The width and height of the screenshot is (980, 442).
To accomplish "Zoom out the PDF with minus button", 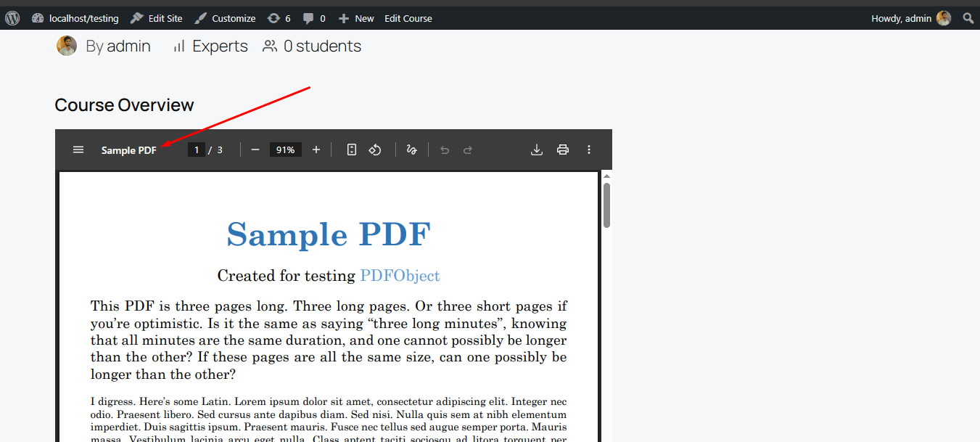I will (x=255, y=150).
